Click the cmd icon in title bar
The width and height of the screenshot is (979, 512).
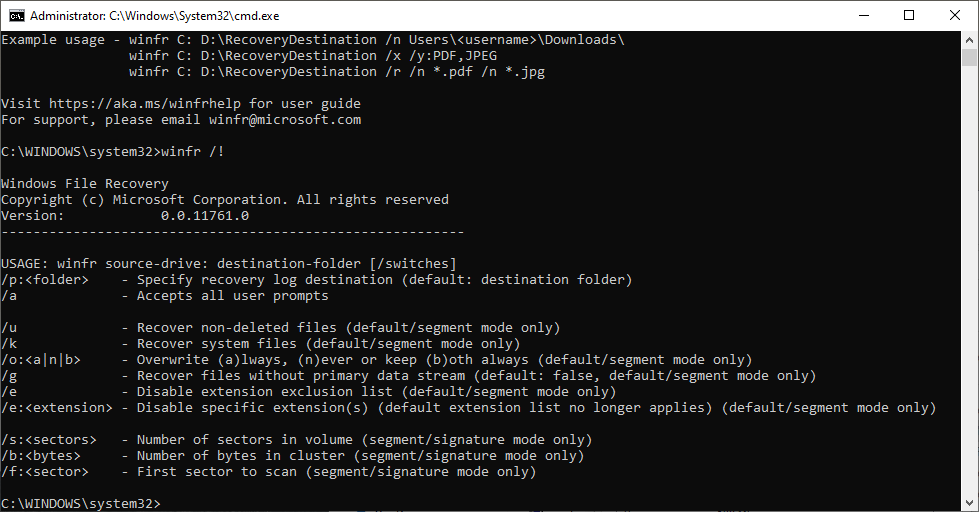coord(16,16)
